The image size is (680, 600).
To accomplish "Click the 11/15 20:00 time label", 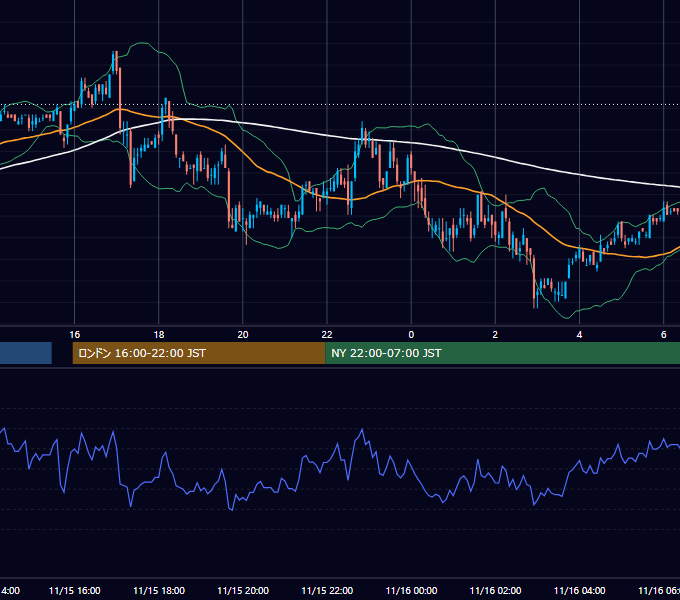I will coord(243,590).
